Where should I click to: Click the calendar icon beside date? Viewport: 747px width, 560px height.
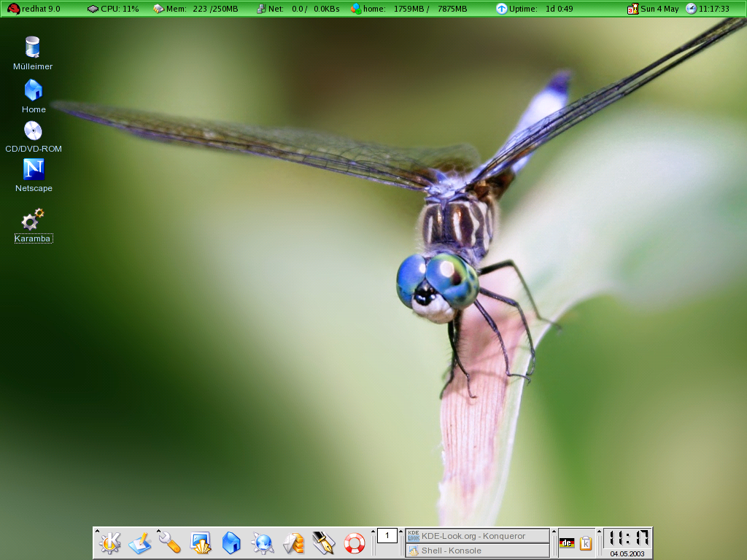(632, 9)
